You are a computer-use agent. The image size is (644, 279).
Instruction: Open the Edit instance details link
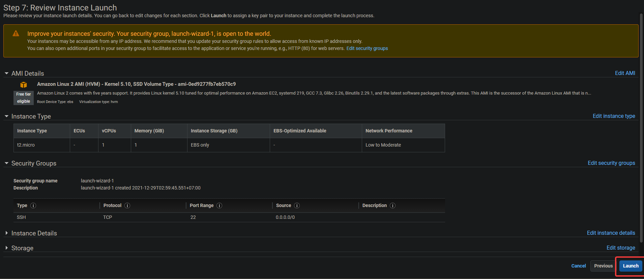click(611, 233)
